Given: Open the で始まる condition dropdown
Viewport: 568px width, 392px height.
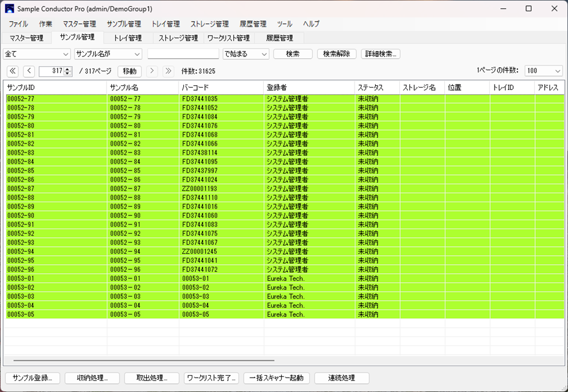Looking at the screenshot, I should pyautogui.click(x=246, y=54).
